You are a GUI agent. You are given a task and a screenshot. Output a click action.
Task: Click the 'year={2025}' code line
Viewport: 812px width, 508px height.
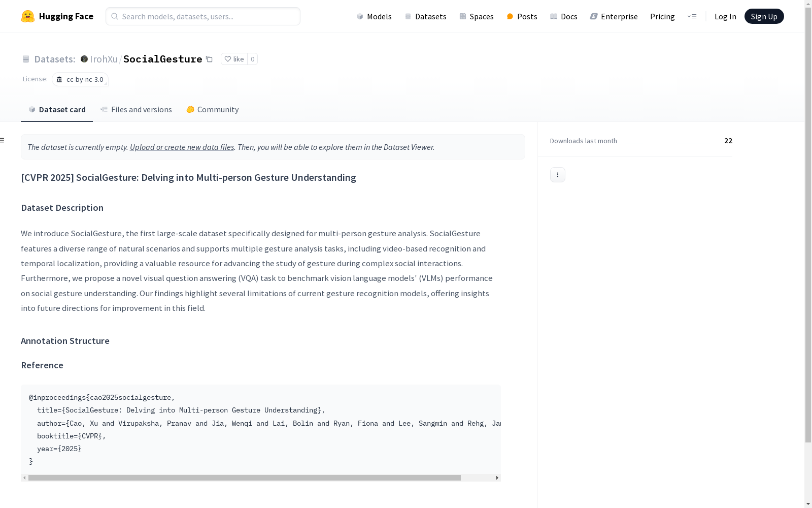coord(59,449)
